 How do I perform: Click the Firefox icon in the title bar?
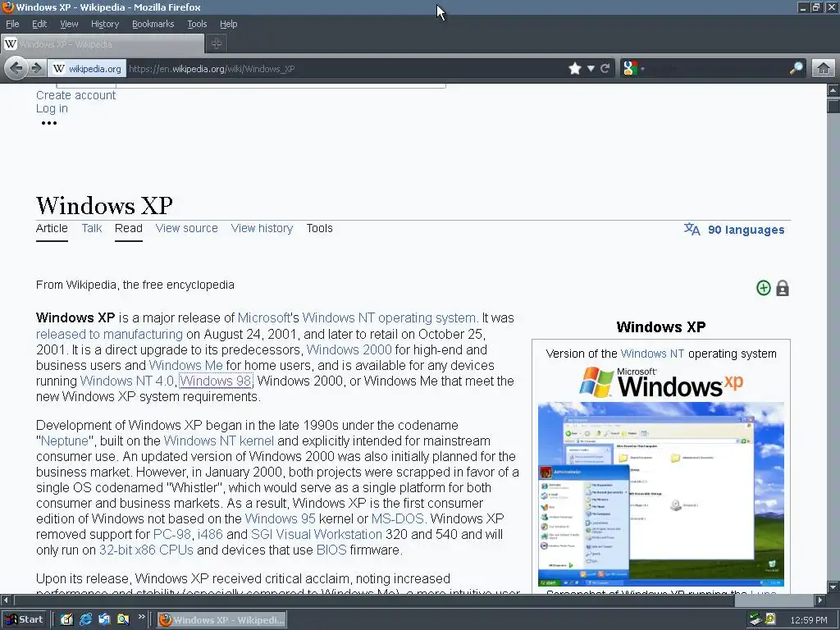[7, 7]
